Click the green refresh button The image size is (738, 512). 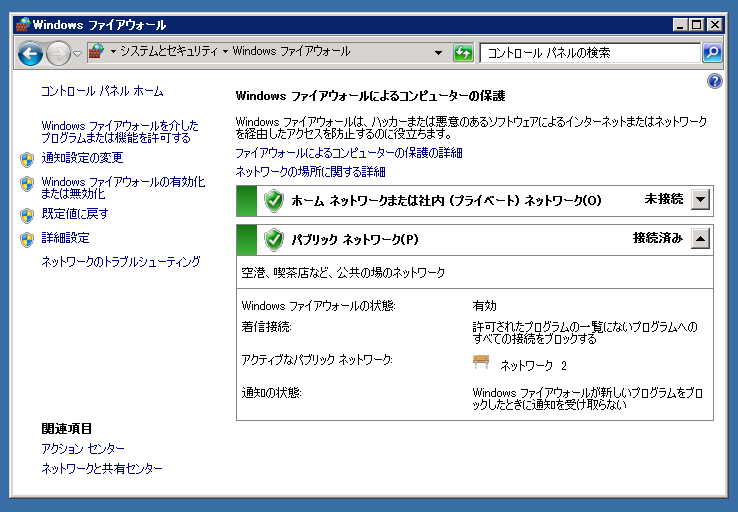463,53
